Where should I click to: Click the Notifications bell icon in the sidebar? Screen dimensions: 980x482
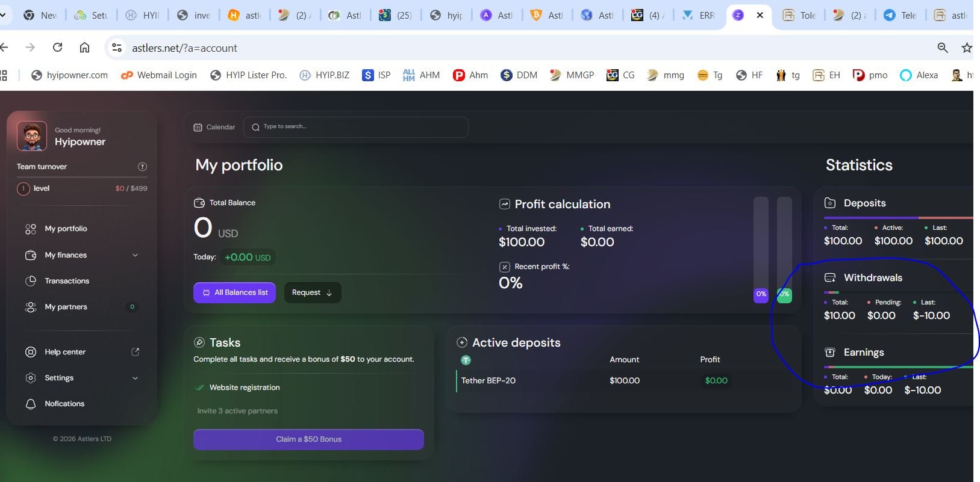[x=31, y=404]
